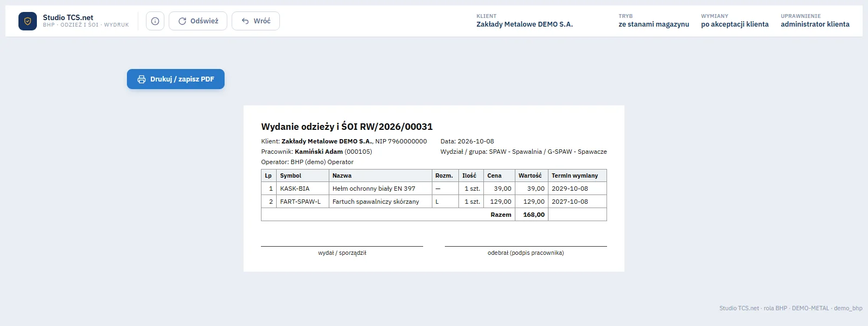The height and width of the screenshot is (326, 868).
Task: Click the FART-SPAW-L symbol cell
Action: tap(303, 202)
